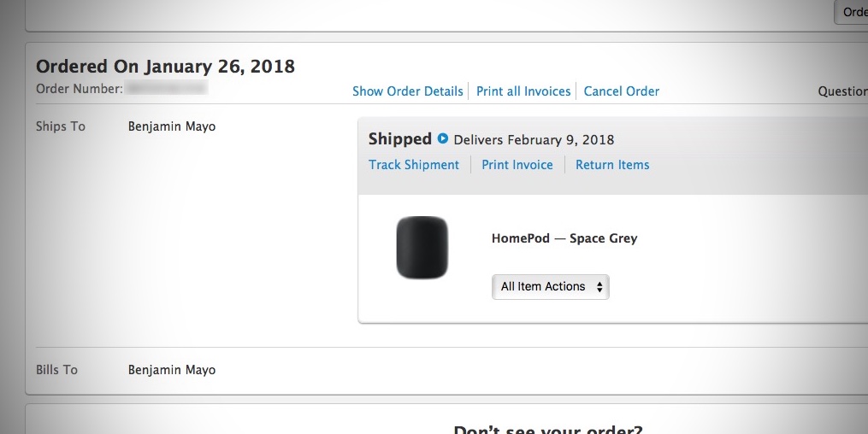Expand the All Item Actions dropdown

tap(551, 287)
